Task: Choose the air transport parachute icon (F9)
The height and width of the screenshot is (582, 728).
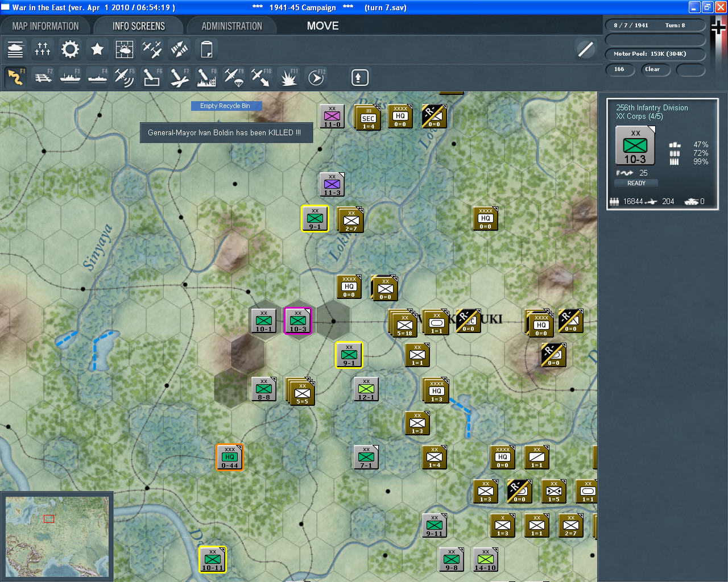Action: [234, 77]
